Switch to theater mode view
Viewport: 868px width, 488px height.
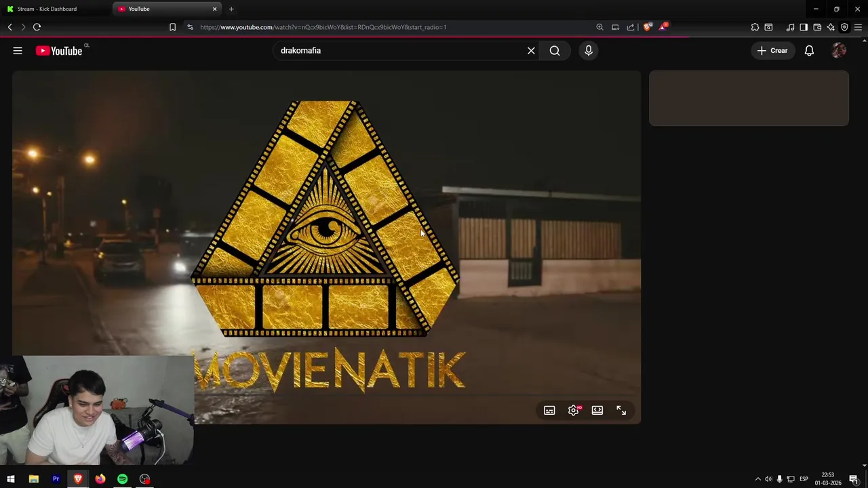point(597,411)
